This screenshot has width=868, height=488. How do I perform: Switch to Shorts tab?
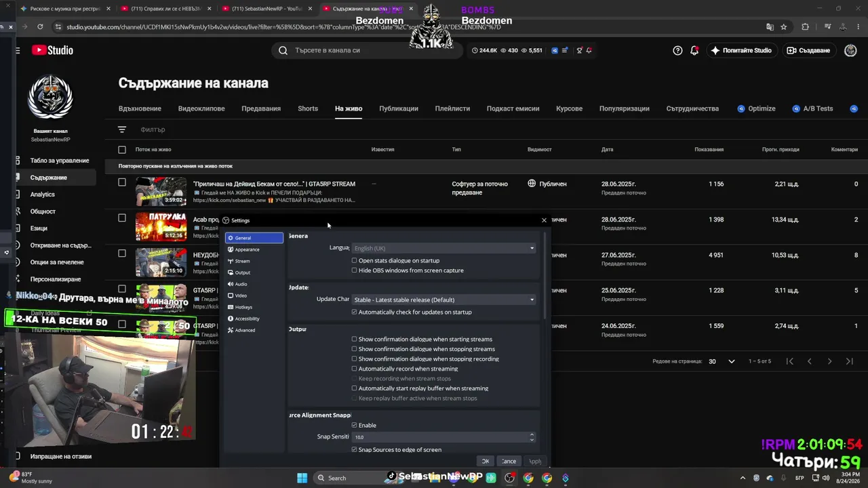pyautogui.click(x=308, y=108)
